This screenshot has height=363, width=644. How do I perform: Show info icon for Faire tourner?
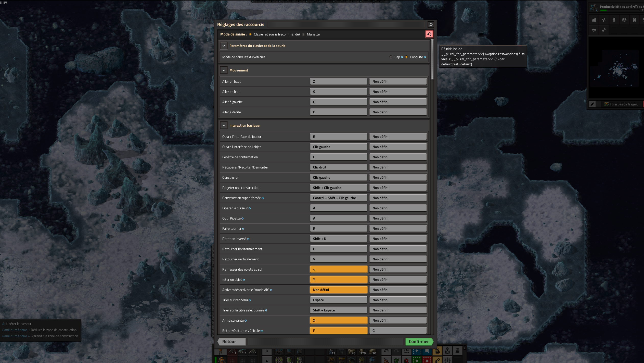pyautogui.click(x=243, y=229)
